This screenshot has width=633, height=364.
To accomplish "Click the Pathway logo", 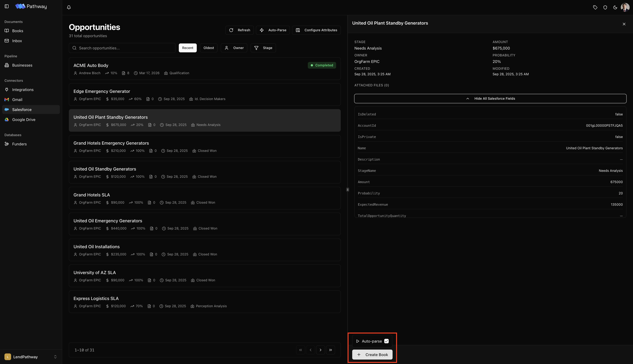I will (x=31, y=6).
